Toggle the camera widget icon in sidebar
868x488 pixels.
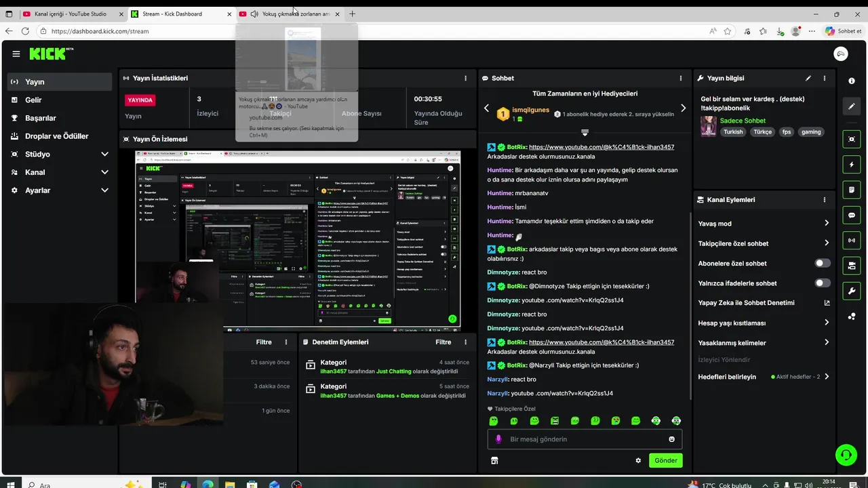[x=852, y=265]
